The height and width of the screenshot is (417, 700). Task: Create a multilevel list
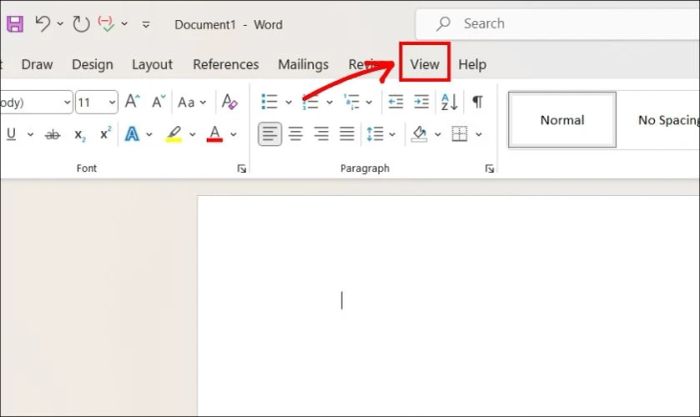point(352,102)
